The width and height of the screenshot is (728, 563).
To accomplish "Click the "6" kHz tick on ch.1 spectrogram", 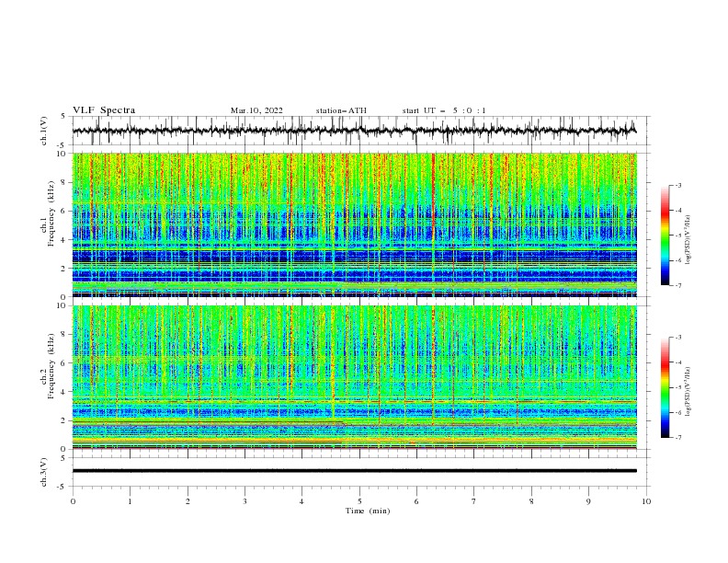I will pos(64,212).
